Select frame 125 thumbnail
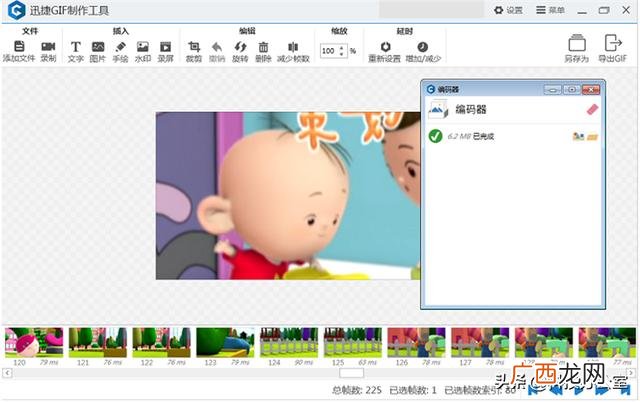This screenshot has height=402, width=640. (353, 342)
